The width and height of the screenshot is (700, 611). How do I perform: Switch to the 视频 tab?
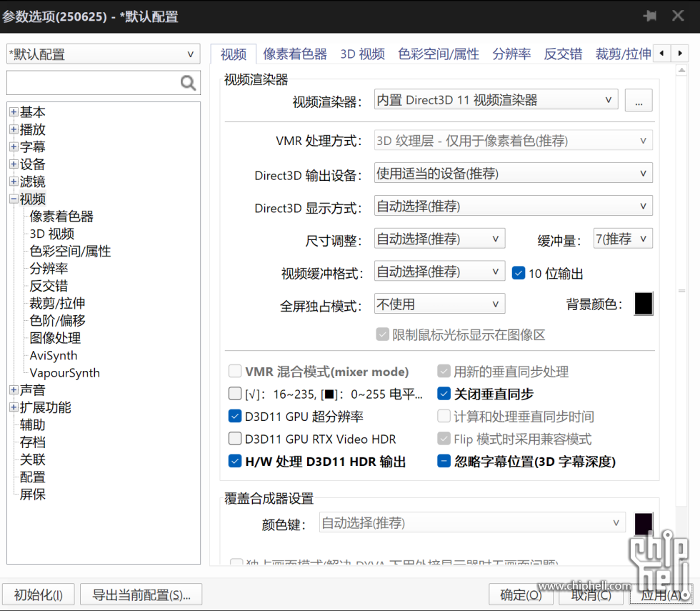234,54
